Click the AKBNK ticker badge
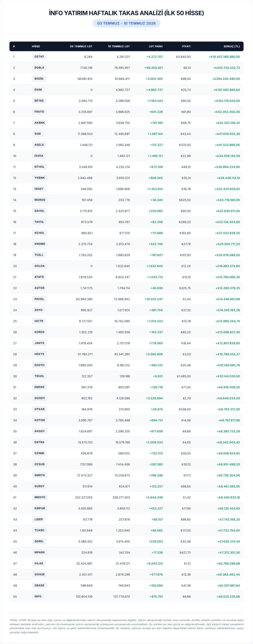Screen dimensions: 253x644 tap(40, 123)
